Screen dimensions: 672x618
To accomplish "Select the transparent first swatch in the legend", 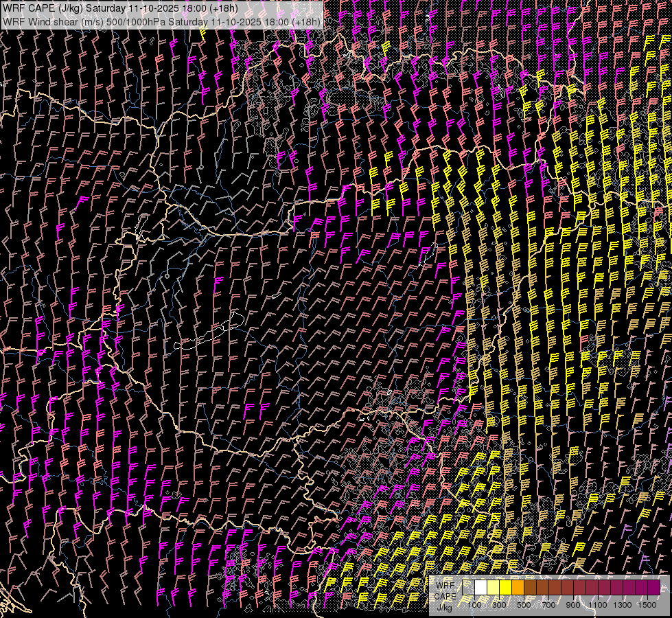I will click(469, 588).
